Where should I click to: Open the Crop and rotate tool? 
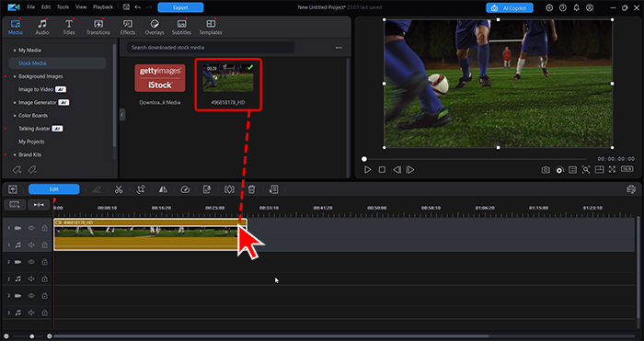pyautogui.click(x=141, y=189)
